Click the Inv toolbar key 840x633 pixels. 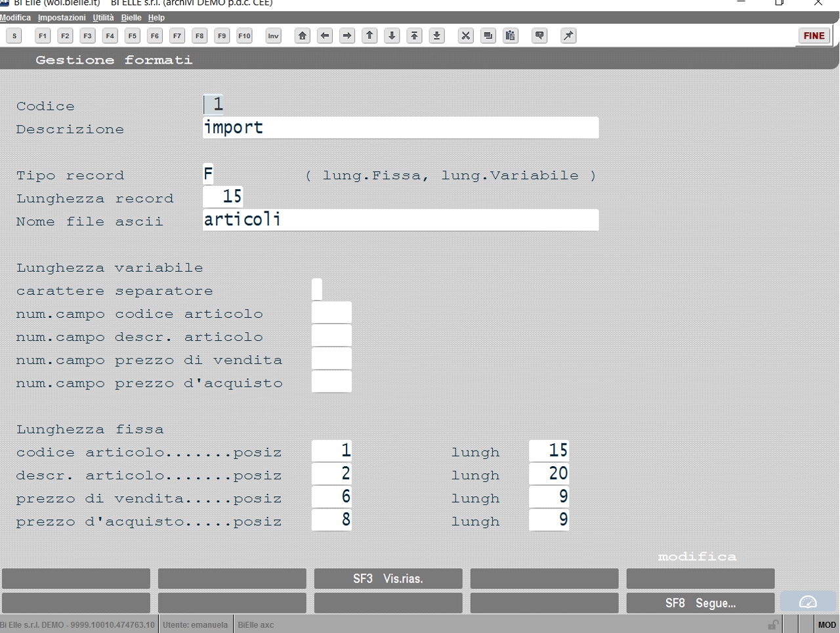273,36
